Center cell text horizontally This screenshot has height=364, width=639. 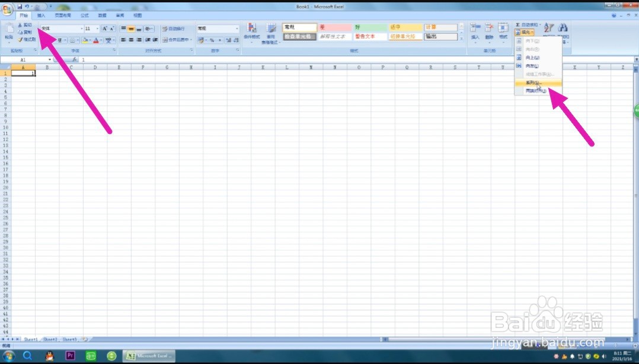[131, 40]
